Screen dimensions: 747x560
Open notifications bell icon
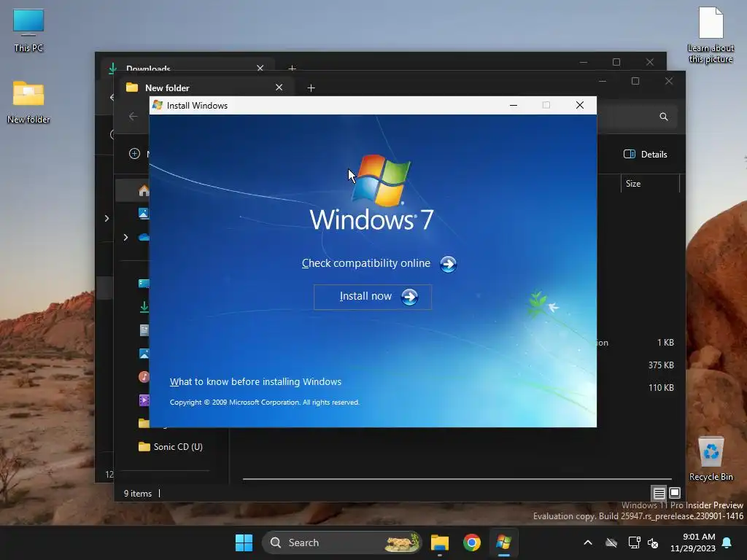tap(727, 542)
